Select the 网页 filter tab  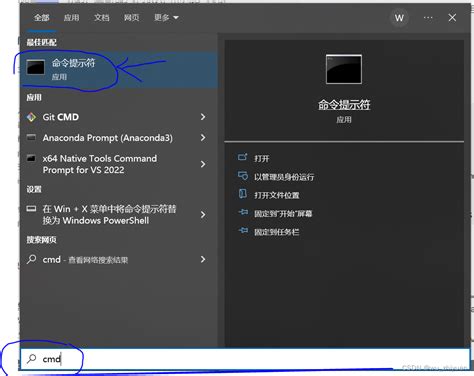(131, 17)
